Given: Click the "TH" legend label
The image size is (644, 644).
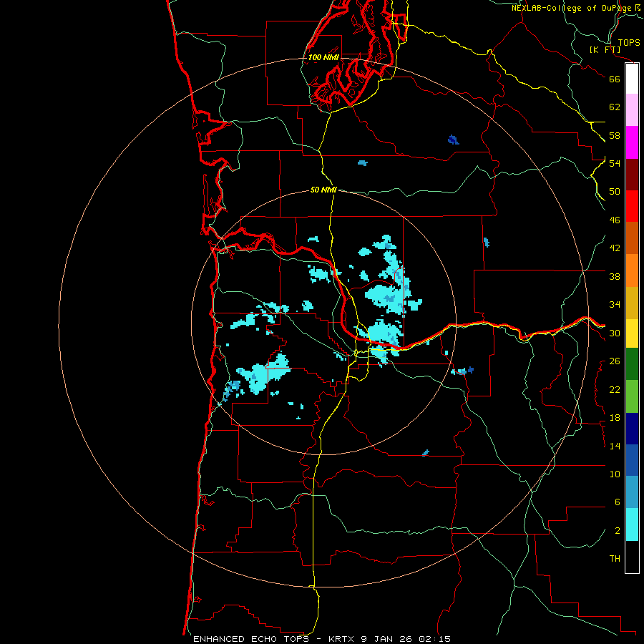Looking at the screenshot, I should [x=615, y=559].
